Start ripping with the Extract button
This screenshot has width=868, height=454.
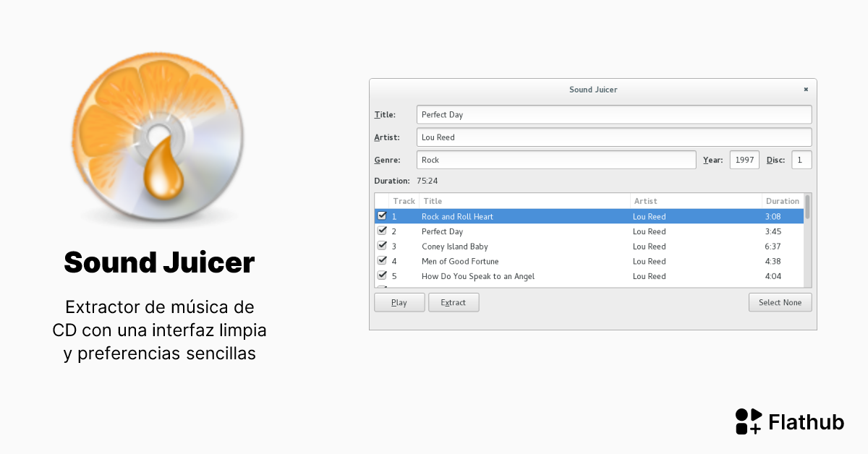pyautogui.click(x=454, y=302)
